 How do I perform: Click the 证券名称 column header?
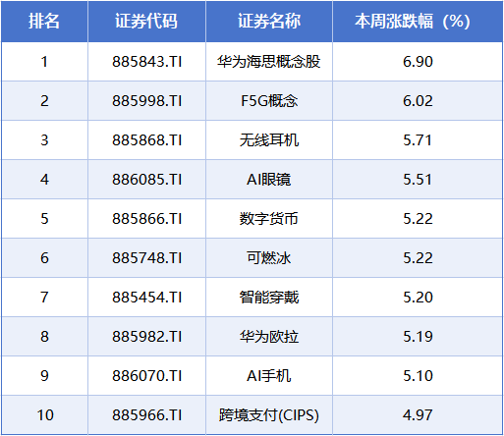point(269,22)
